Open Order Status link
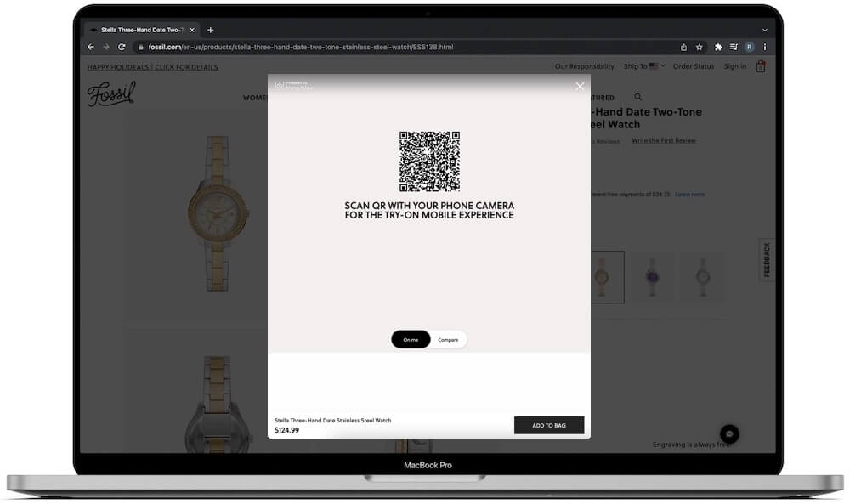This screenshot has height=504, width=850. (694, 66)
